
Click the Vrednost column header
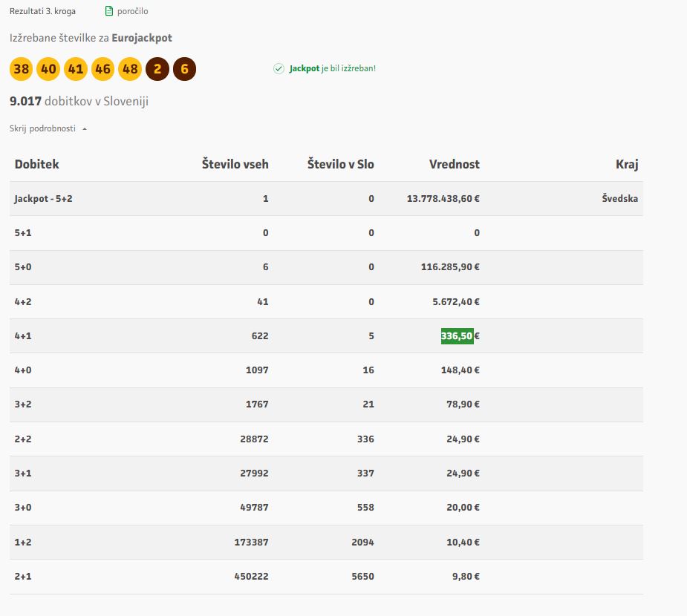click(x=455, y=164)
